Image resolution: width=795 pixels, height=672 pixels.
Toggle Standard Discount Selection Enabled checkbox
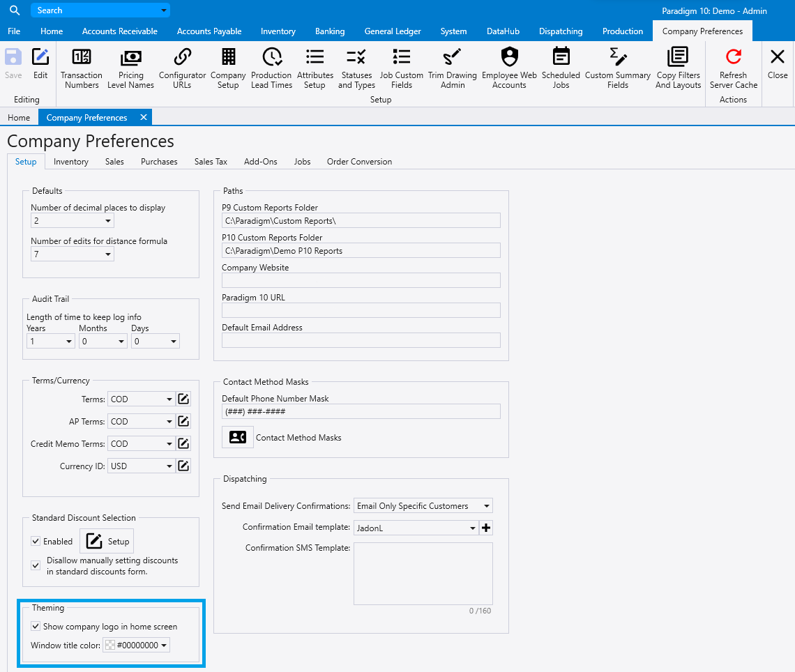point(36,541)
